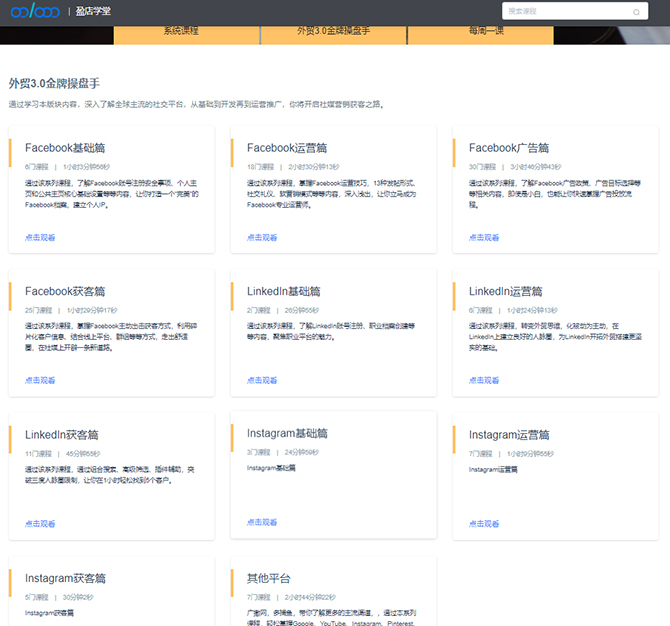Screen dimensions: 670x626
Task: Open the Facebook运营篇 course title
Action: coord(287,148)
